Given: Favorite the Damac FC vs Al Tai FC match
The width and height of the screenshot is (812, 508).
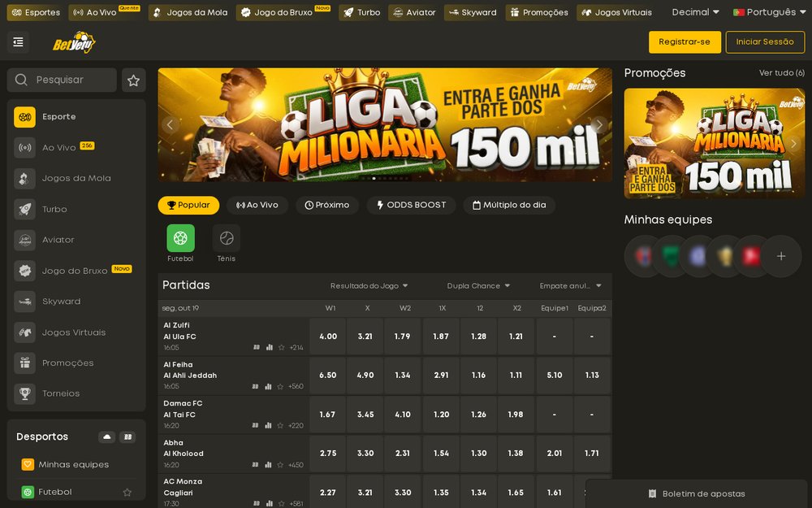Looking at the screenshot, I should pyautogui.click(x=280, y=426).
